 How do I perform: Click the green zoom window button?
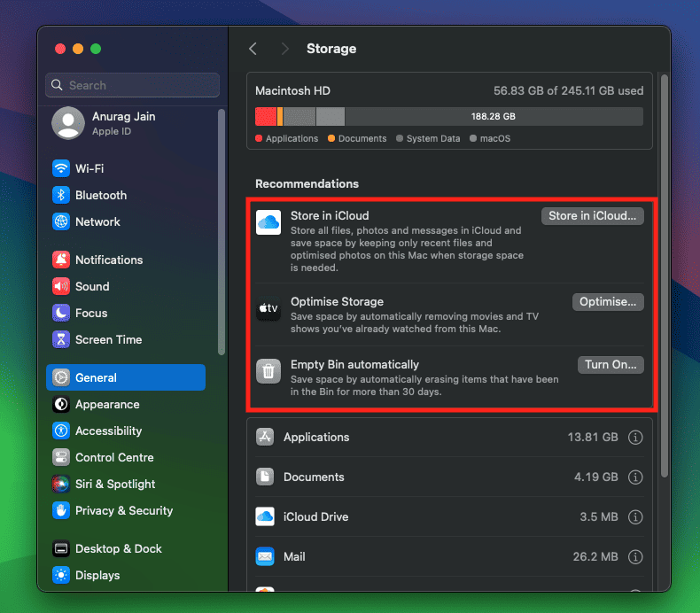click(96, 49)
